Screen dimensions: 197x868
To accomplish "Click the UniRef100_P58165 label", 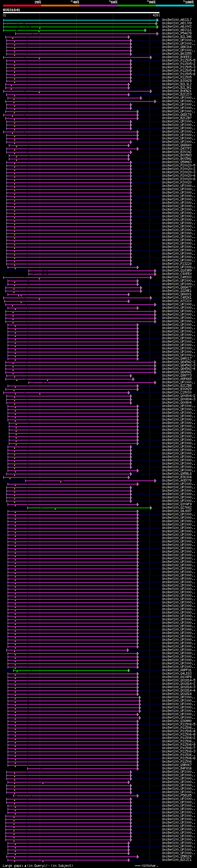I will (177, 796).
